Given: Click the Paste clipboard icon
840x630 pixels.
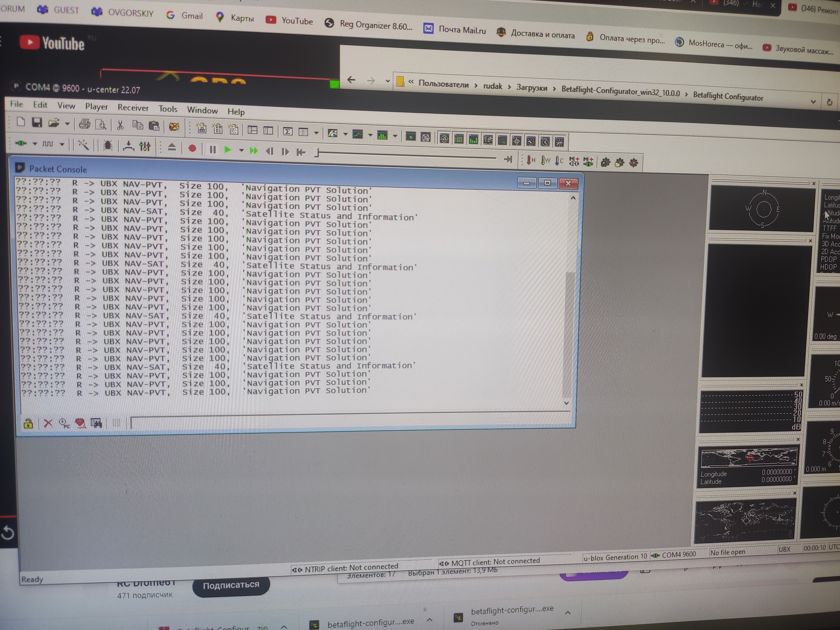Looking at the screenshot, I should click(x=154, y=126).
